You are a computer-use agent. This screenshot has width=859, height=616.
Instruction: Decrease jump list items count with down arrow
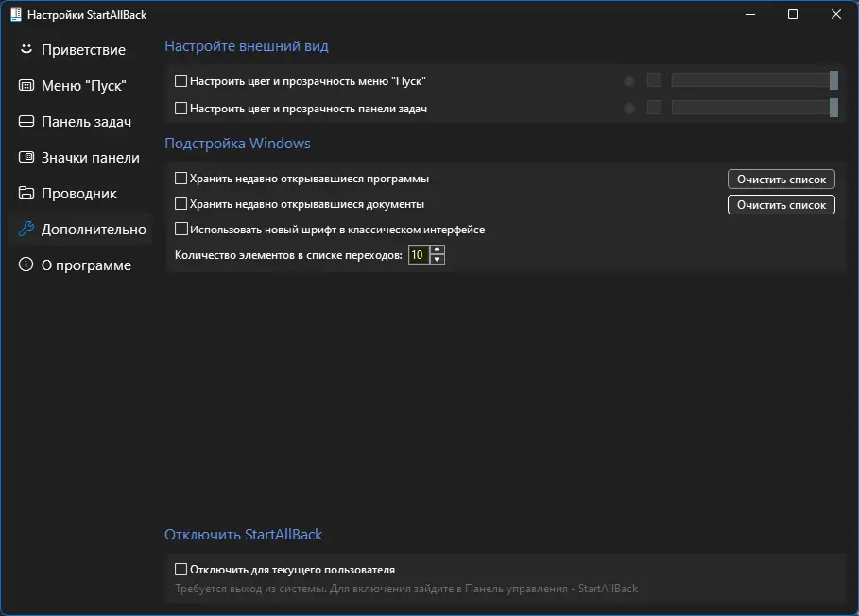coord(437,260)
